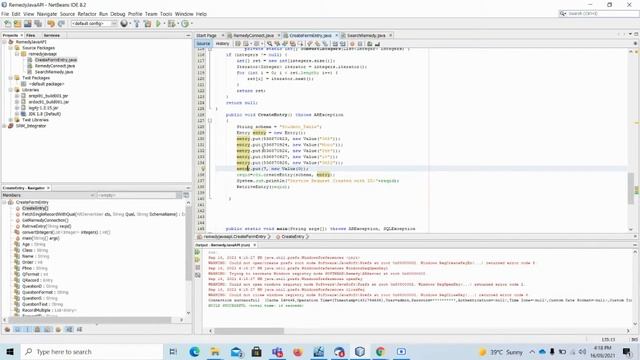Open Microsoft Edge from the taskbar
This screenshot has width=640, height=360.
point(194,351)
